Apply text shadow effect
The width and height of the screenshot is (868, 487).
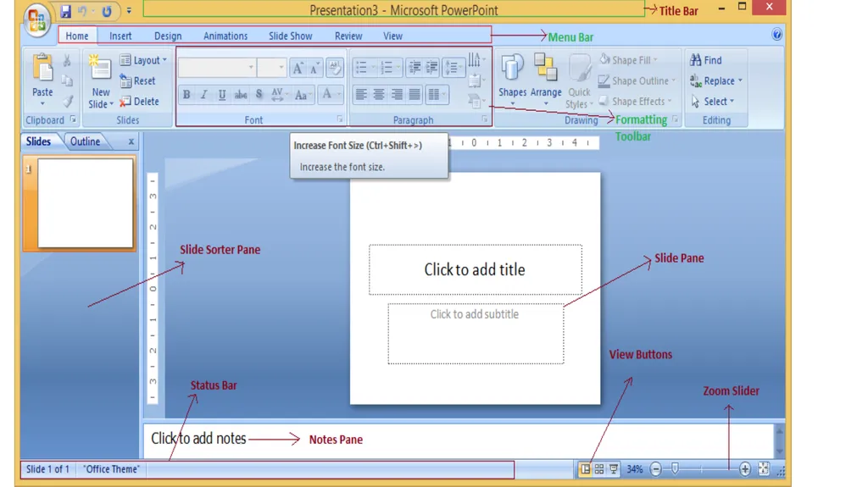(259, 95)
